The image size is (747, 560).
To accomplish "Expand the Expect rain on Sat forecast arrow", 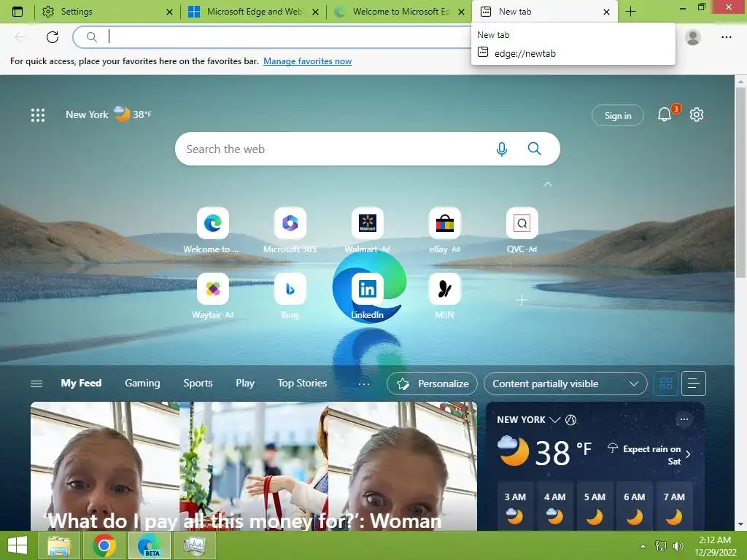I will [x=688, y=454].
